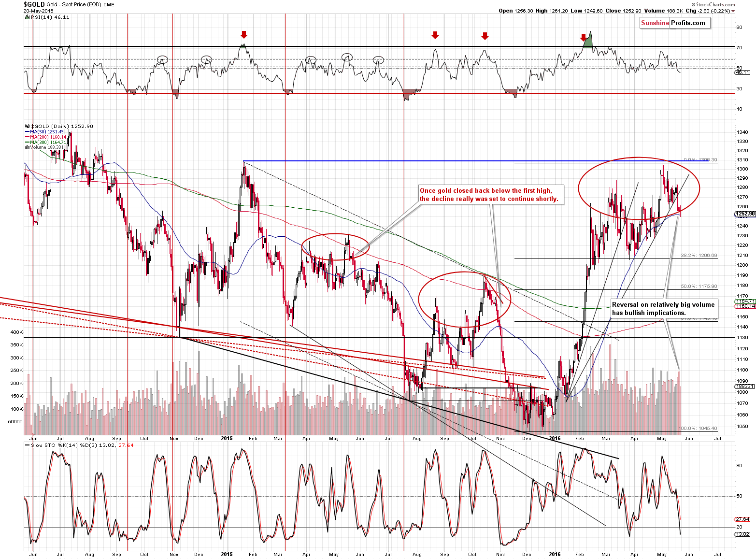Open the small red dropdown arrow beside Chg
756x559 pixels.
pyautogui.click(x=733, y=11)
